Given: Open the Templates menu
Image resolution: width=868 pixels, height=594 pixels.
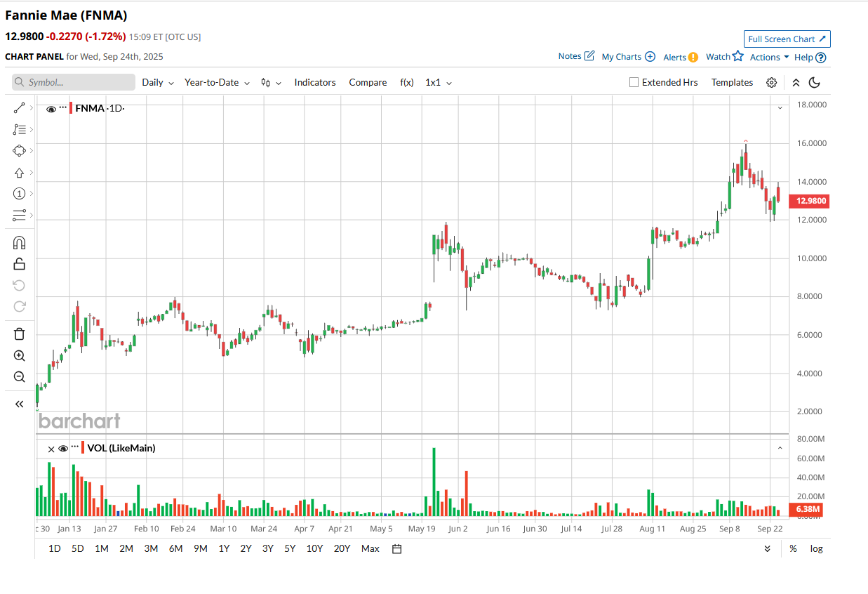Looking at the screenshot, I should pyautogui.click(x=732, y=82).
